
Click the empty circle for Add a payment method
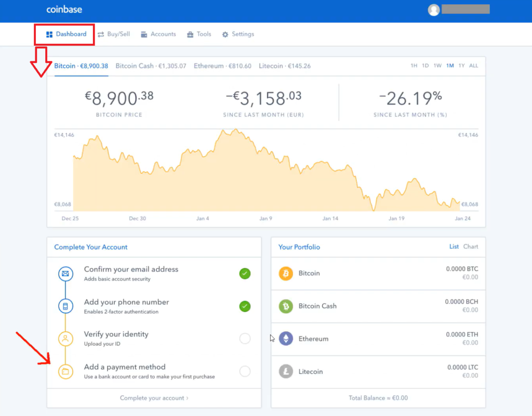245,371
